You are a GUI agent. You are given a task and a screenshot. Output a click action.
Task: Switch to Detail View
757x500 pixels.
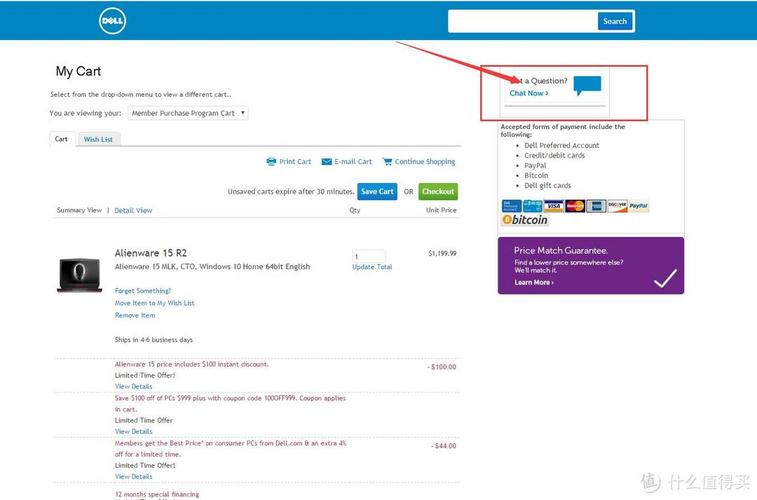133,210
